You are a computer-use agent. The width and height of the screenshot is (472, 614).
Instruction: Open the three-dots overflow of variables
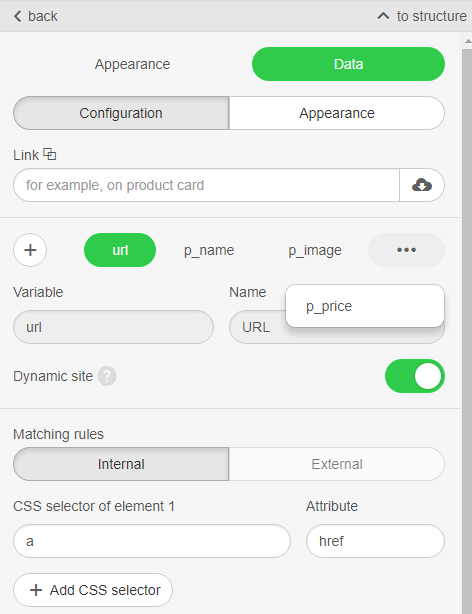[x=406, y=250]
